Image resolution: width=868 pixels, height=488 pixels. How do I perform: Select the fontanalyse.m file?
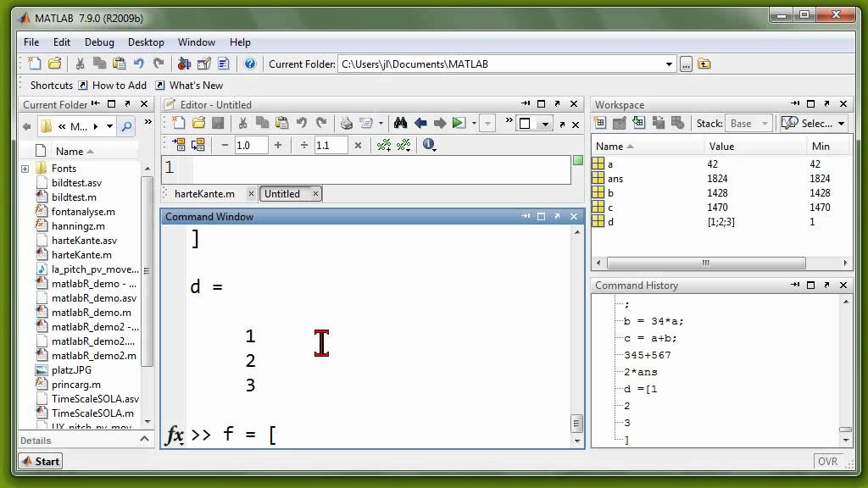click(83, 211)
